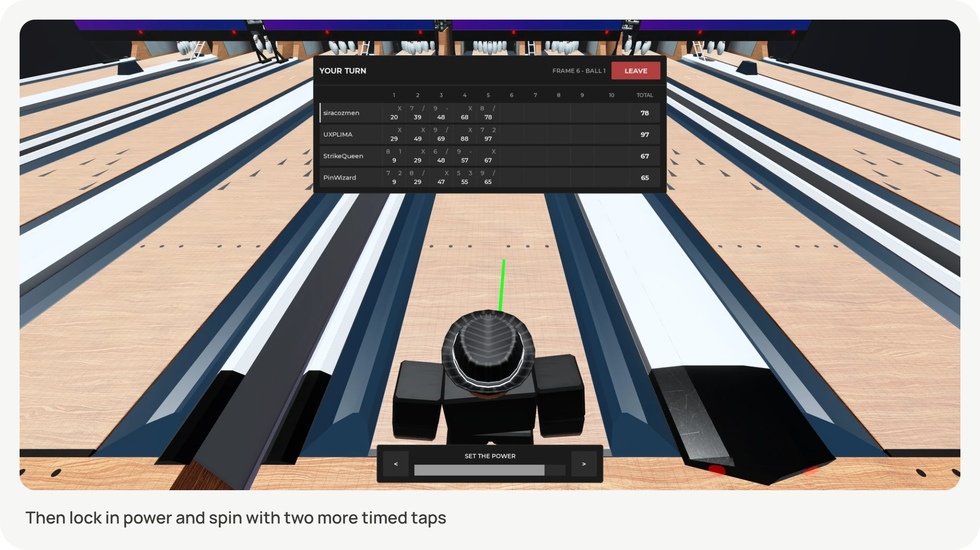Select the PinWizard player name
980x550 pixels.
tap(340, 177)
